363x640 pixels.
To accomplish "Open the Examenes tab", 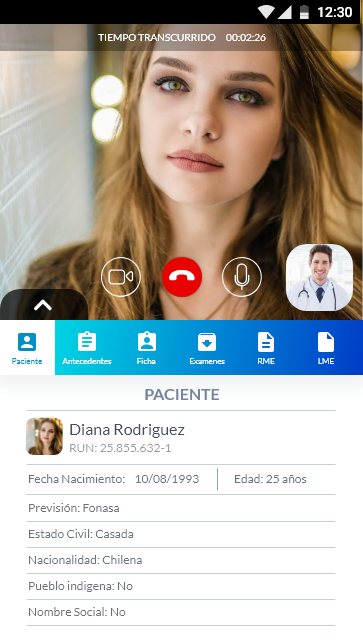I will 207,348.
